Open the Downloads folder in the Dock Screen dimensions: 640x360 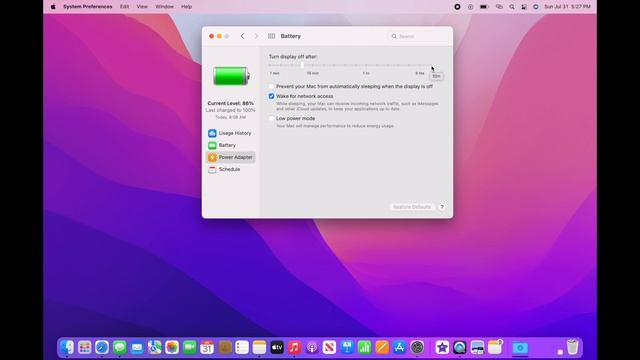[520, 347]
